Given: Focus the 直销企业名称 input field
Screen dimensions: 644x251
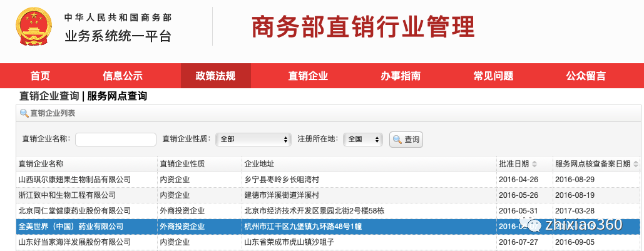Looking at the screenshot, I should (x=116, y=139).
